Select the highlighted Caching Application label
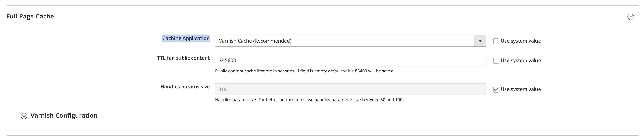Image resolution: width=644 pixels, height=140 pixels. [186, 38]
